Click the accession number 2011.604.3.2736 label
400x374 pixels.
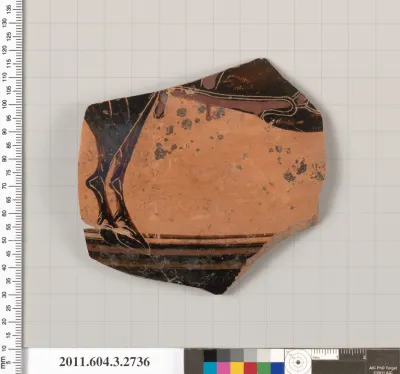(x=104, y=362)
